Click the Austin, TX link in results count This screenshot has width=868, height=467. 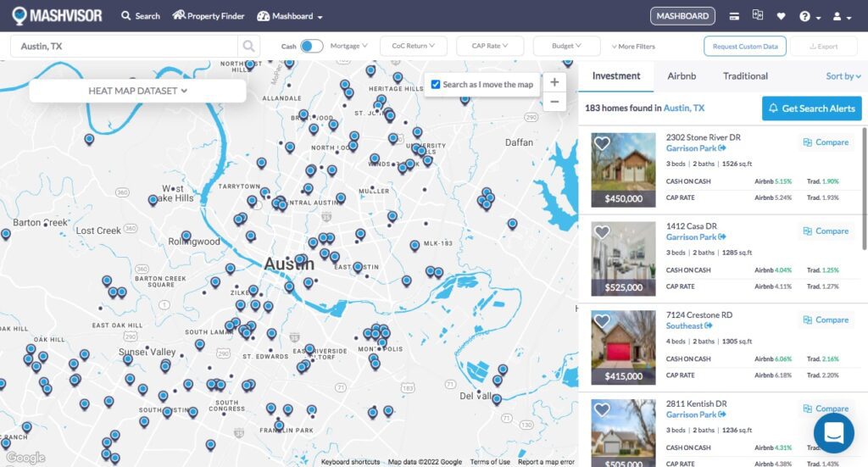[x=684, y=108]
